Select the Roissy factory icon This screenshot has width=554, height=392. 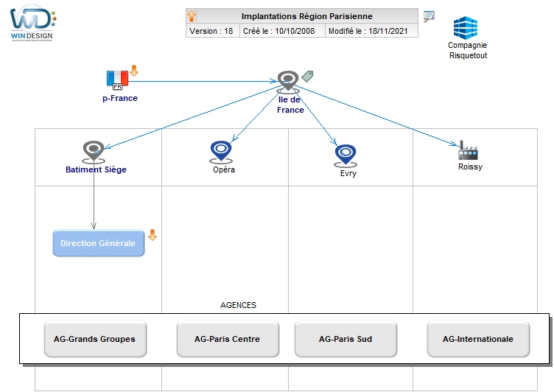(469, 150)
